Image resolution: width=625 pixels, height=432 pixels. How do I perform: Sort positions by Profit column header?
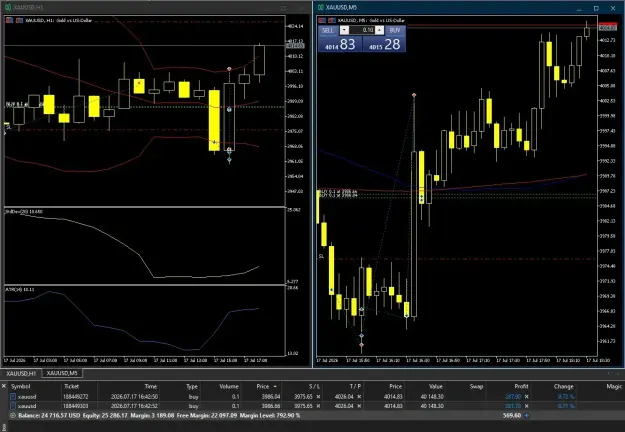tap(521, 386)
